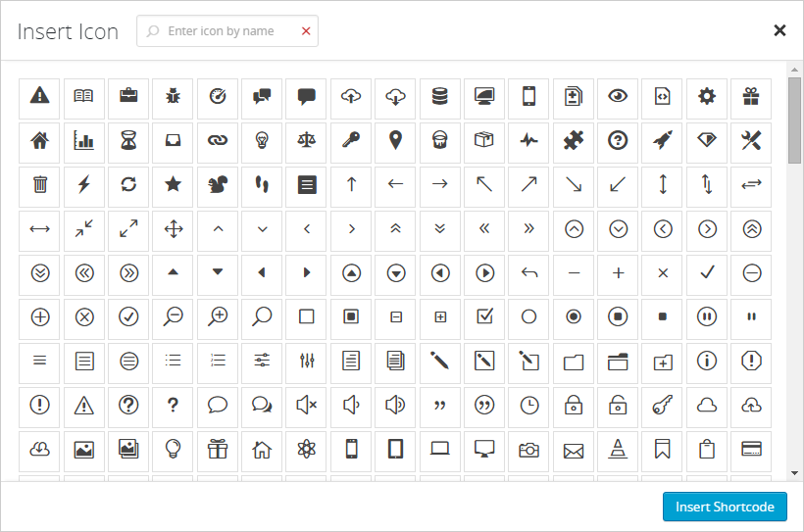Click the Insert Shortcode button
Image resolution: width=804 pixels, height=532 pixels.
[725, 507]
